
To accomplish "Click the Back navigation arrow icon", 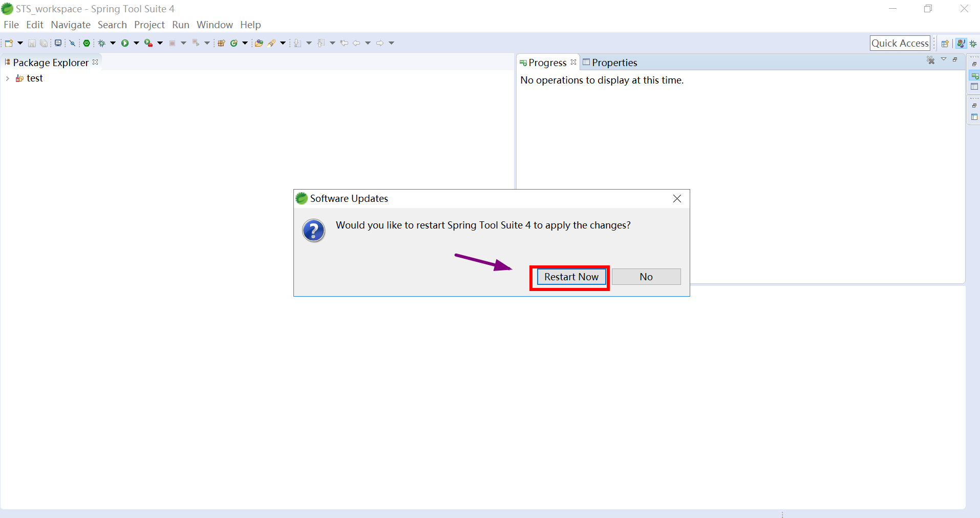I will (356, 43).
